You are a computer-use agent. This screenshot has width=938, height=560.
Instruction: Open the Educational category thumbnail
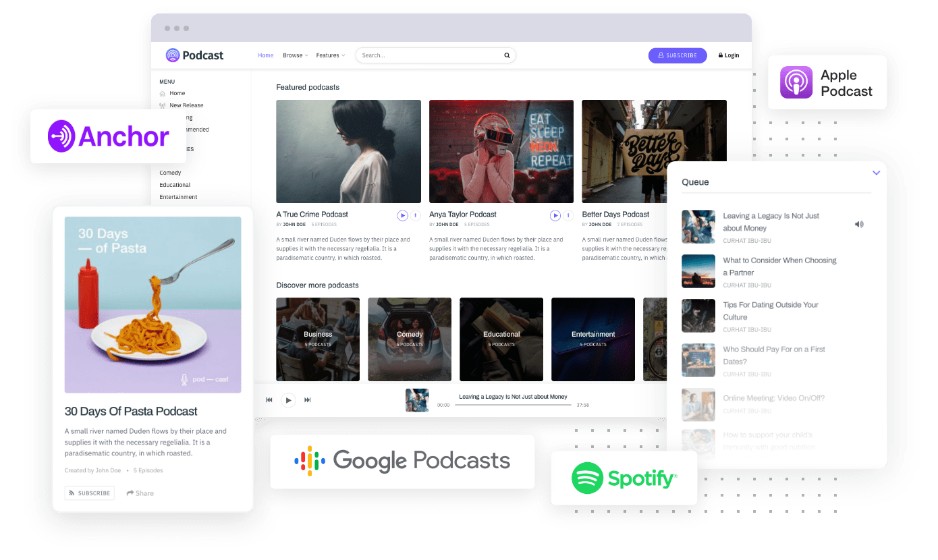point(501,339)
